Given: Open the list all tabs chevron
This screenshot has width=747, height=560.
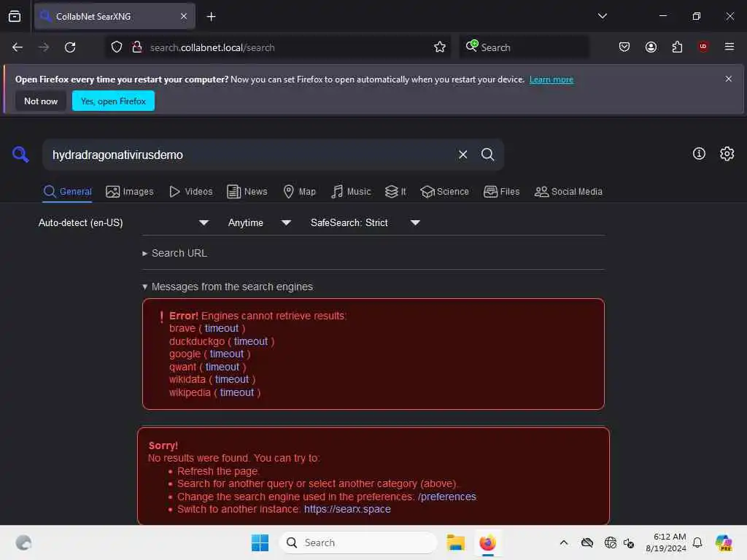Looking at the screenshot, I should point(602,16).
